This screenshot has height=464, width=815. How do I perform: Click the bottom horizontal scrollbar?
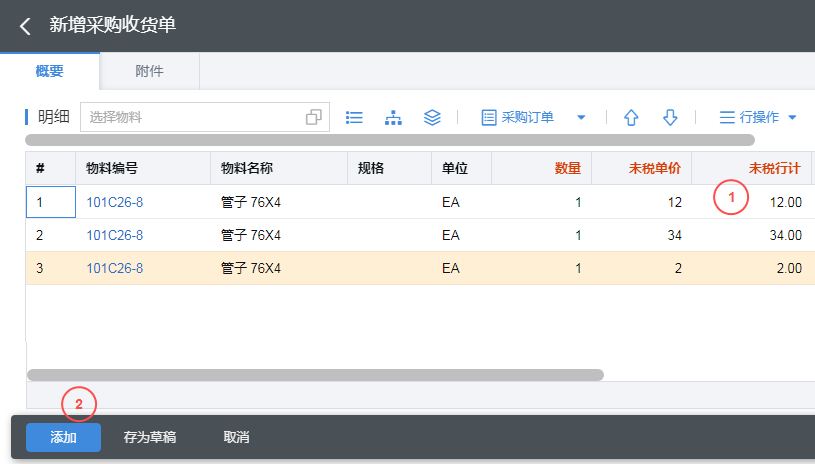(315, 375)
